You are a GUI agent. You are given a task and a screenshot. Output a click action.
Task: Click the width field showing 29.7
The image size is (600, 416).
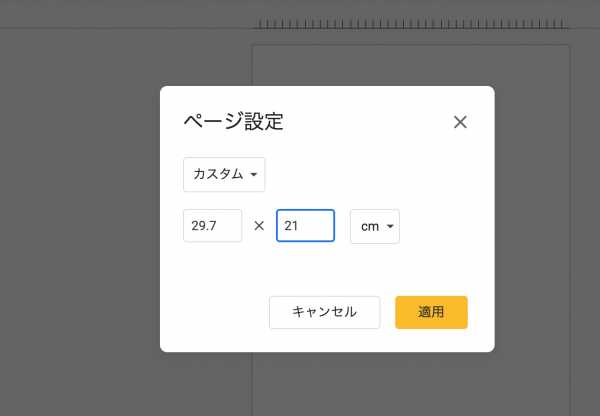click(212, 226)
